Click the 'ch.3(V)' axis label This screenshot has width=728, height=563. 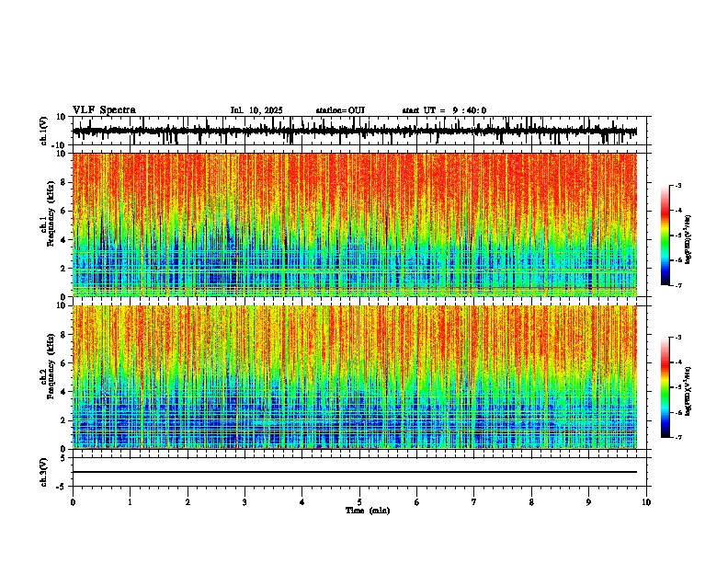click(44, 472)
